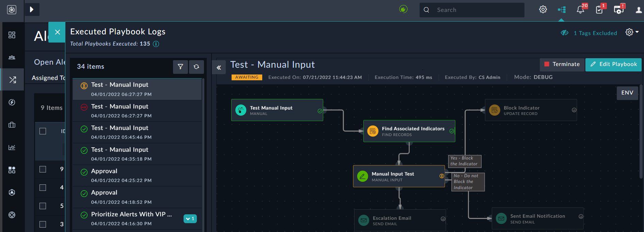The width and height of the screenshot is (644, 232).
Task: Click the filter icon in playbook logs list
Action: click(x=180, y=67)
